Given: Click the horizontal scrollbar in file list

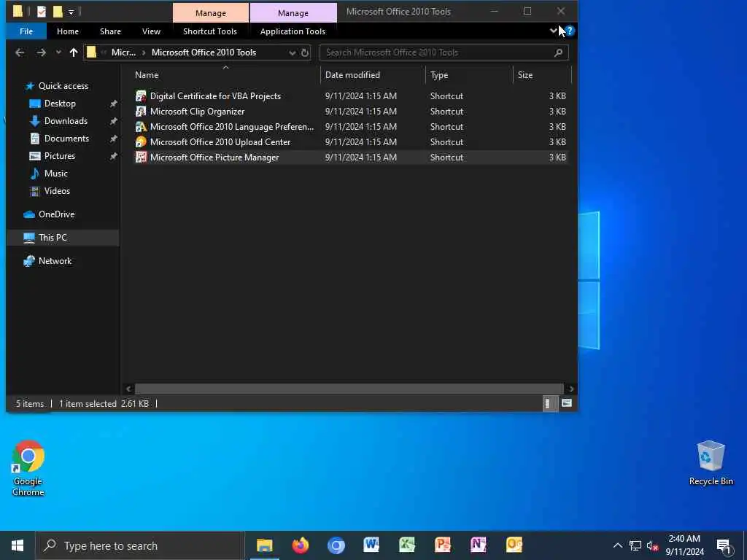Looking at the screenshot, I should pyautogui.click(x=349, y=389).
